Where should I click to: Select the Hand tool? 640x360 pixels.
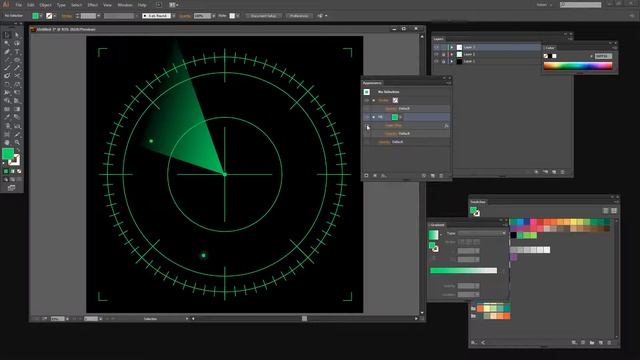click(x=7, y=142)
